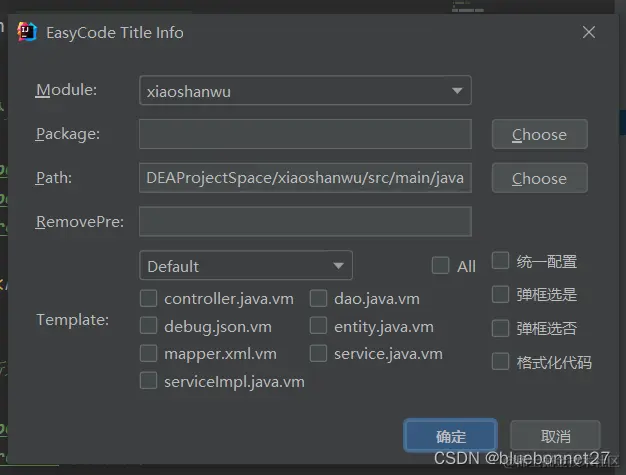
Task: Check dao.java.vm template
Action: tap(318, 298)
